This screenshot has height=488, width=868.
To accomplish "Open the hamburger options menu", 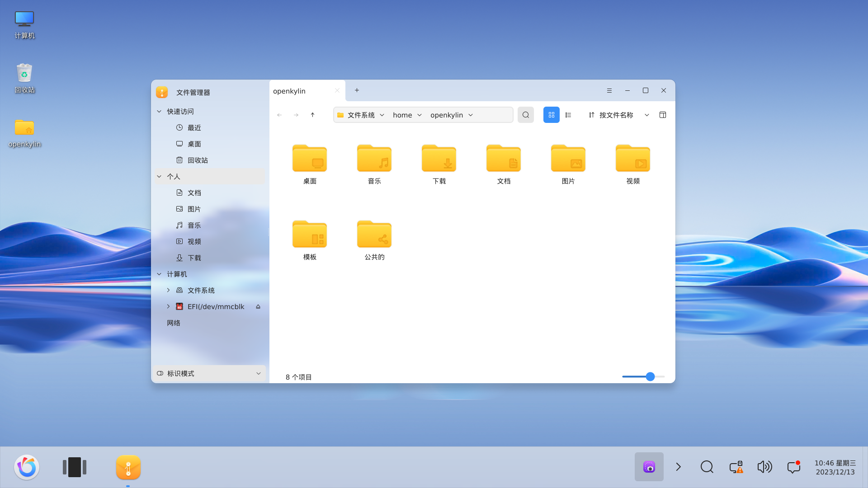I will [609, 90].
